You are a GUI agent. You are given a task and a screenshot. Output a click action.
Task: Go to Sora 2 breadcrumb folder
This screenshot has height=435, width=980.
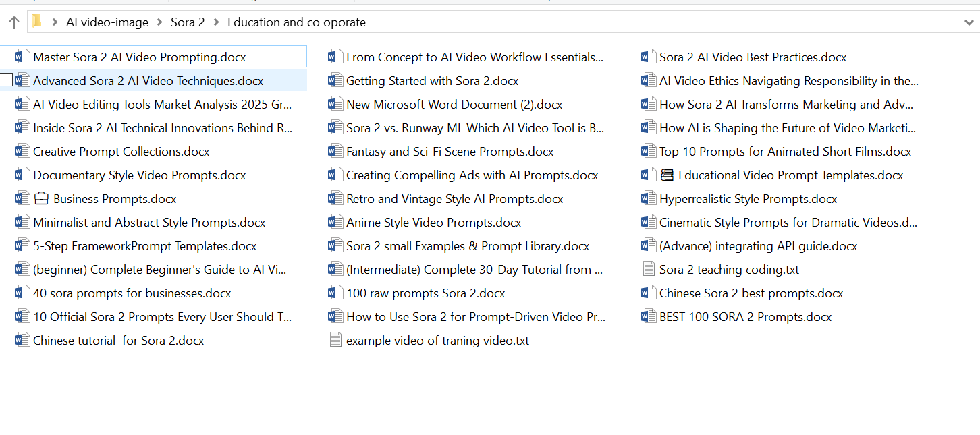188,22
